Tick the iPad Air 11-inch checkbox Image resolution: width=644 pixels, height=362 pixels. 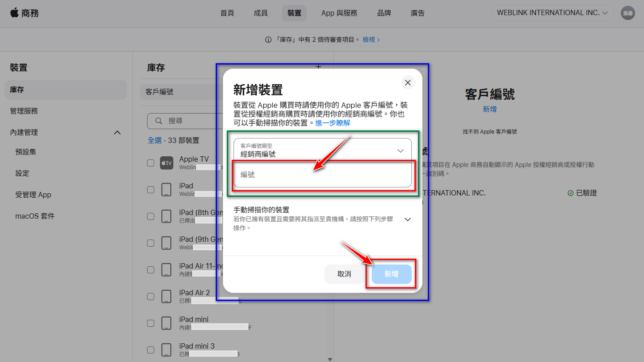pyautogui.click(x=151, y=270)
